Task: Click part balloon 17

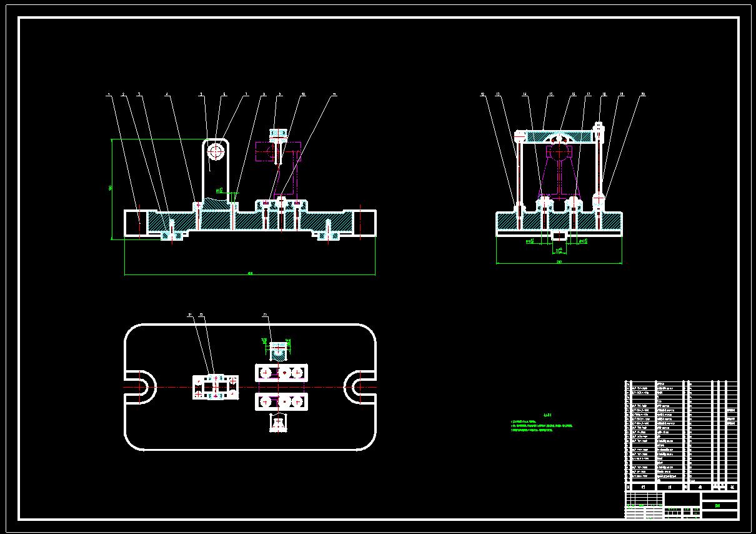Action: tap(589, 94)
